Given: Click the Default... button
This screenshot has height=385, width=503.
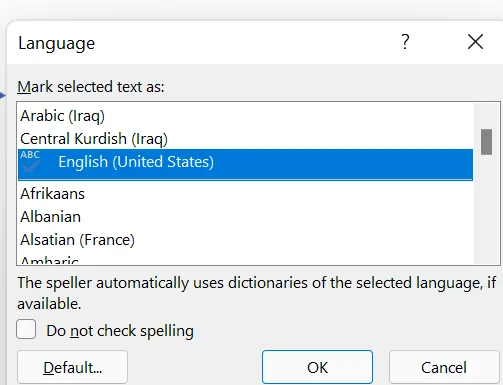Looking at the screenshot, I should click(x=72, y=367).
